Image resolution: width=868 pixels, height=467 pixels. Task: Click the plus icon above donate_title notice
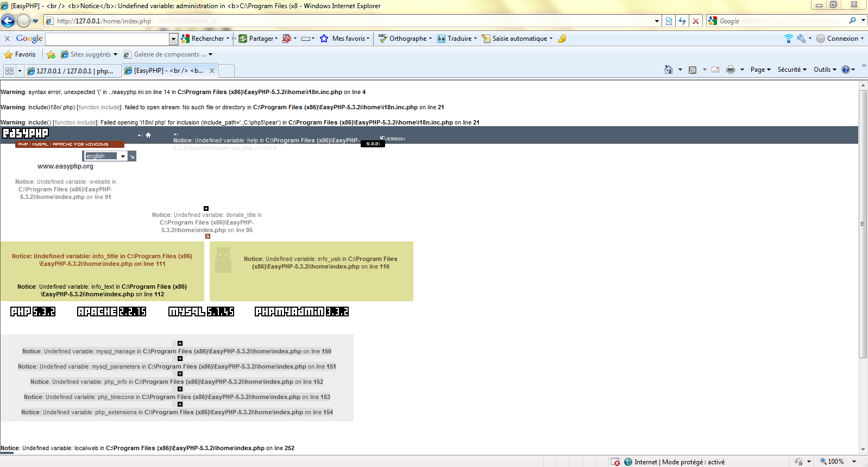(206, 208)
